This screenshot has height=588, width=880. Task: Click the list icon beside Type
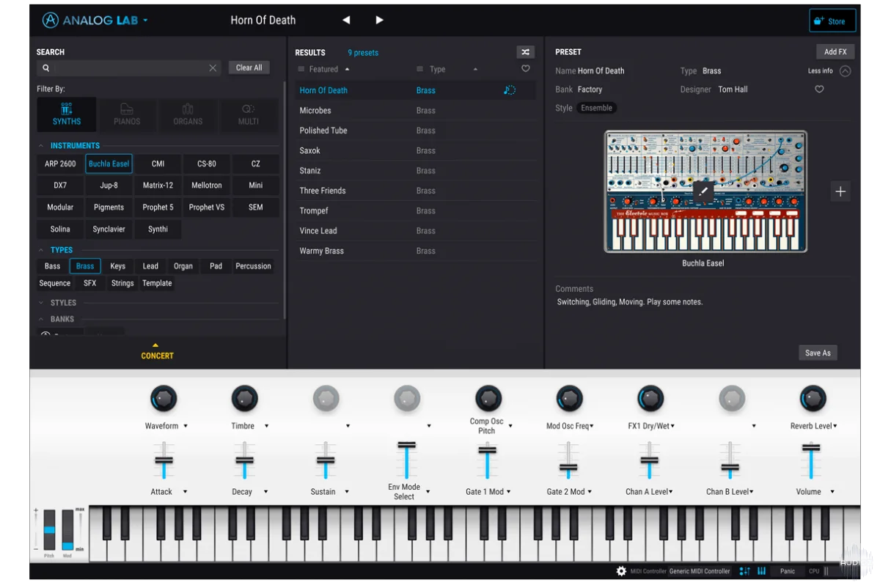click(x=419, y=69)
